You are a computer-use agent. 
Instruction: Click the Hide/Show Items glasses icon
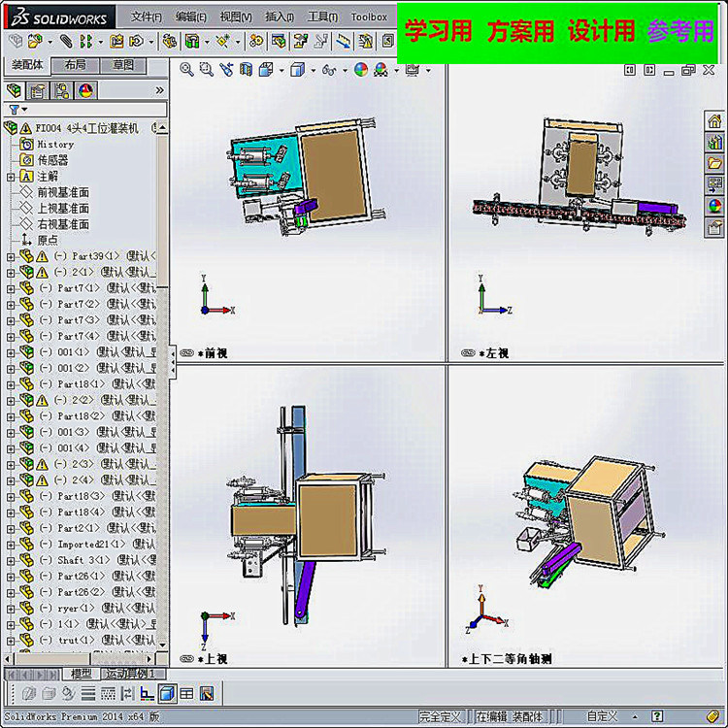[329, 70]
